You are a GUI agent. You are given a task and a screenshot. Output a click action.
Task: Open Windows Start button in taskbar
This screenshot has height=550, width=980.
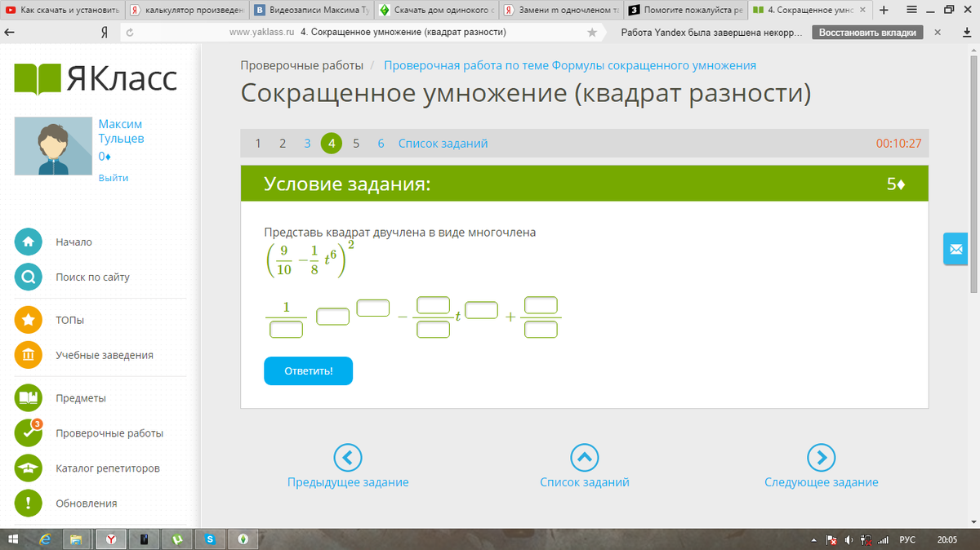tap(15, 539)
